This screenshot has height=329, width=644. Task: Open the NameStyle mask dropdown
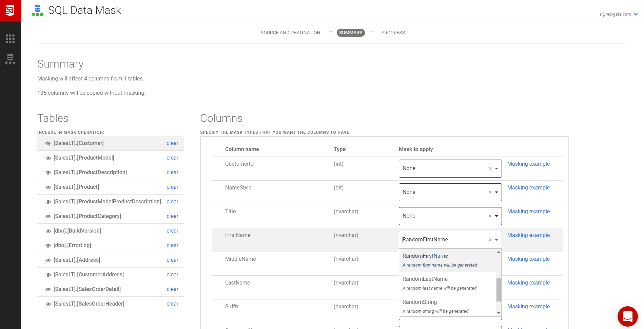tap(496, 192)
